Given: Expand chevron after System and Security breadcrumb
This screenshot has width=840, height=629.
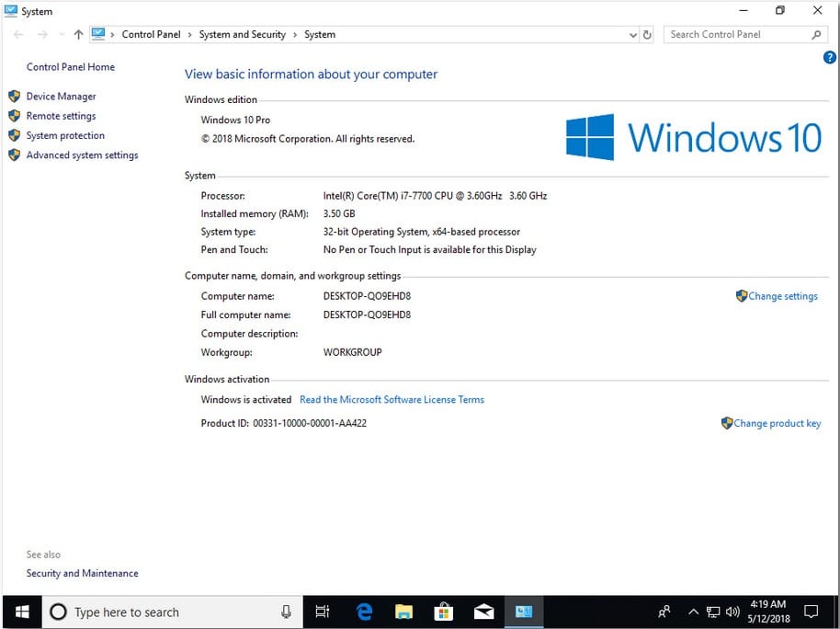Looking at the screenshot, I should point(295,35).
